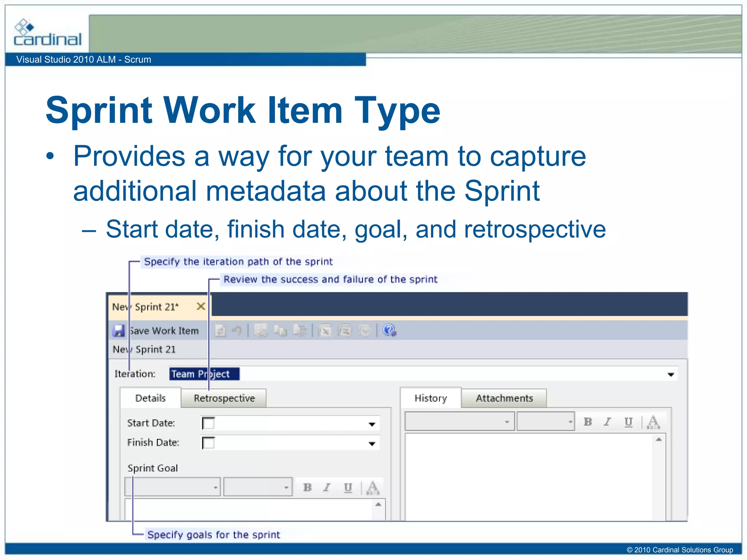Image resolution: width=747 pixels, height=560 pixels.
Task: Click the Refresh work item toolbar icon
Action: point(220,331)
